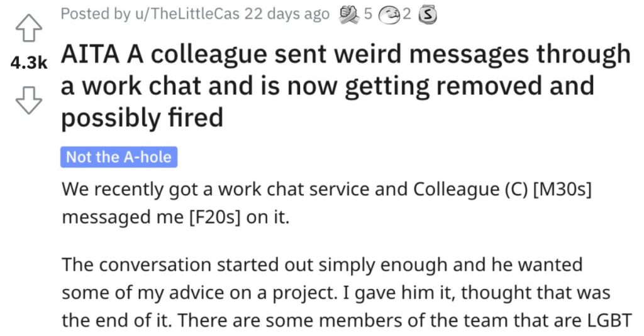Click the title's last line possibly fired
Screen dimensions: 644x336
pos(142,117)
